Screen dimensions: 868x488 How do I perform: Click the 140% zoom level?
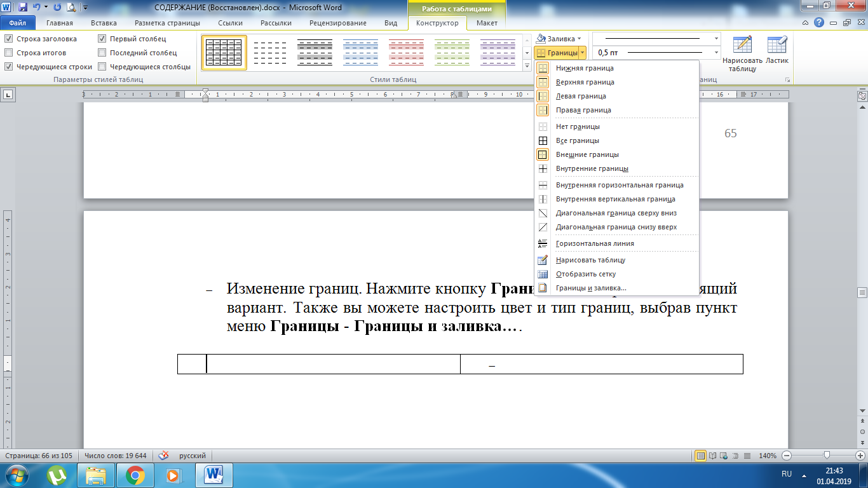pyautogui.click(x=768, y=456)
